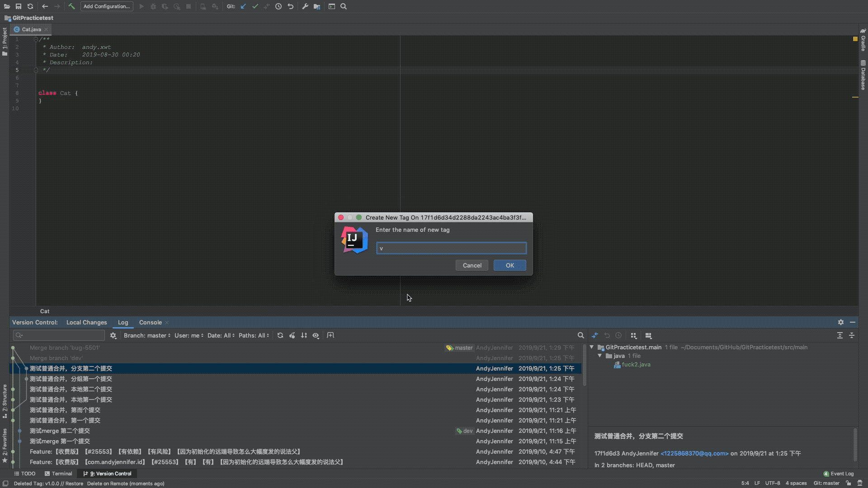Click the Open new log tab icon
Screen dimensions: 868x488
coord(330,335)
